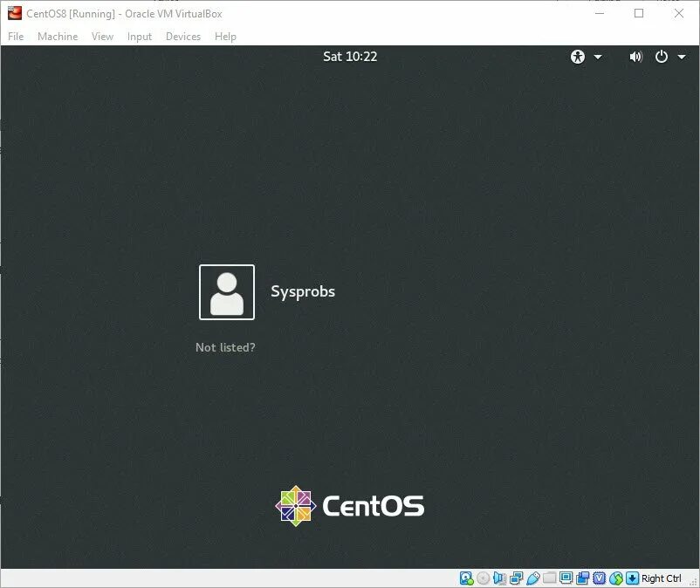Click the optical drive status icon
The image size is (700, 588).
(x=483, y=578)
